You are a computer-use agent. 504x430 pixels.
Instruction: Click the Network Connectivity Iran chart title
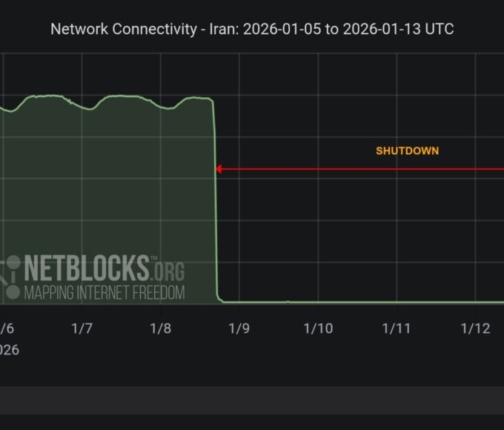tap(252, 29)
